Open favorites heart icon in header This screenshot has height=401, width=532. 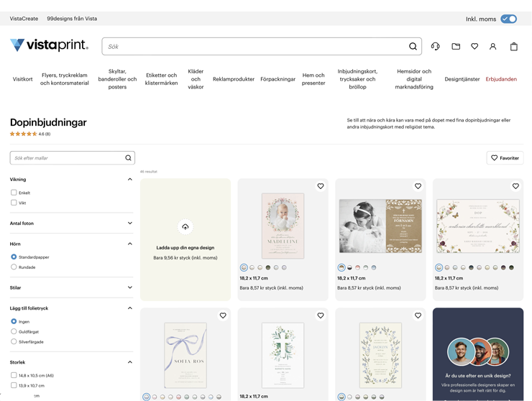click(x=474, y=47)
